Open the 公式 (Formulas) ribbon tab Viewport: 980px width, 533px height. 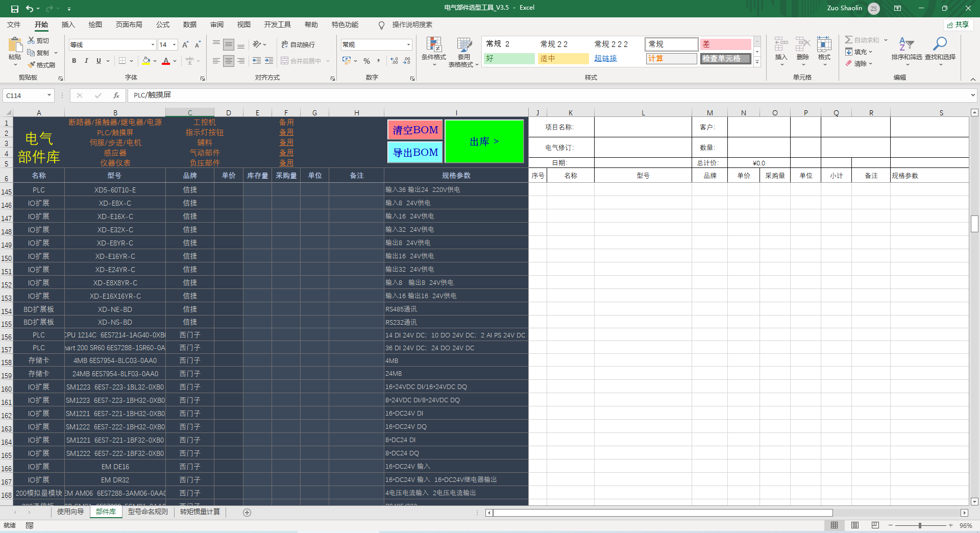tap(163, 25)
